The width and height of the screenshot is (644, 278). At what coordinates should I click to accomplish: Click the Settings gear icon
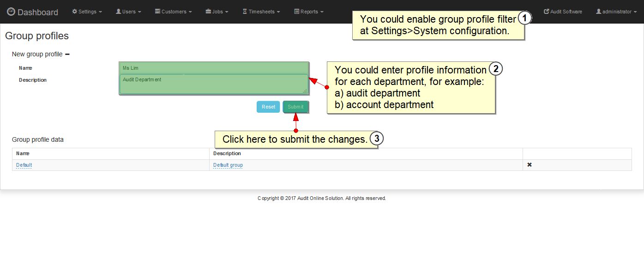click(x=75, y=12)
